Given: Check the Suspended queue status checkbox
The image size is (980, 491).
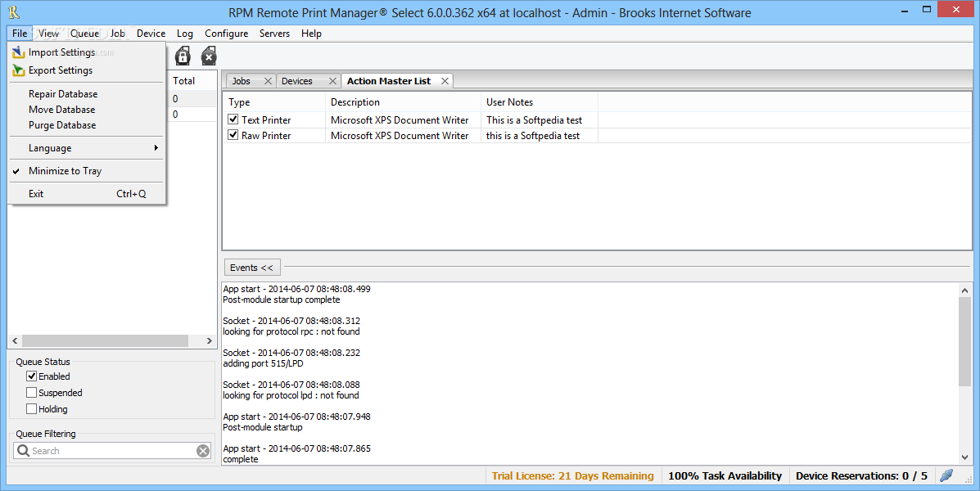Looking at the screenshot, I should point(31,392).
